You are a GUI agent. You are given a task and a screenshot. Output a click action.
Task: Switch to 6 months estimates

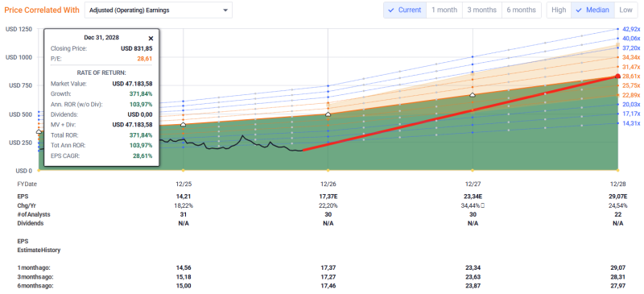(x=521, y=10)
